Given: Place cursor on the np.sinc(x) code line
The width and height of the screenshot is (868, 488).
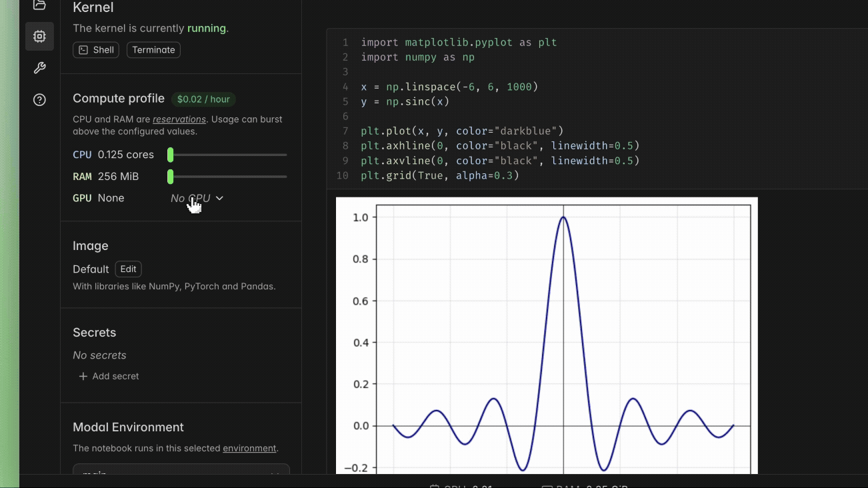Looking at the screenshot, I should coord(405,101).
